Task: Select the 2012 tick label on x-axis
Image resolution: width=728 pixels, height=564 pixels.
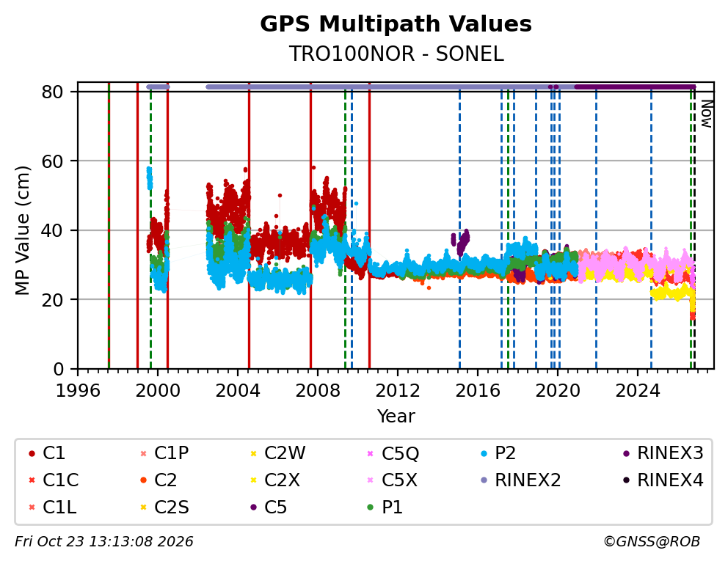Action: click(x=398, y=391)
